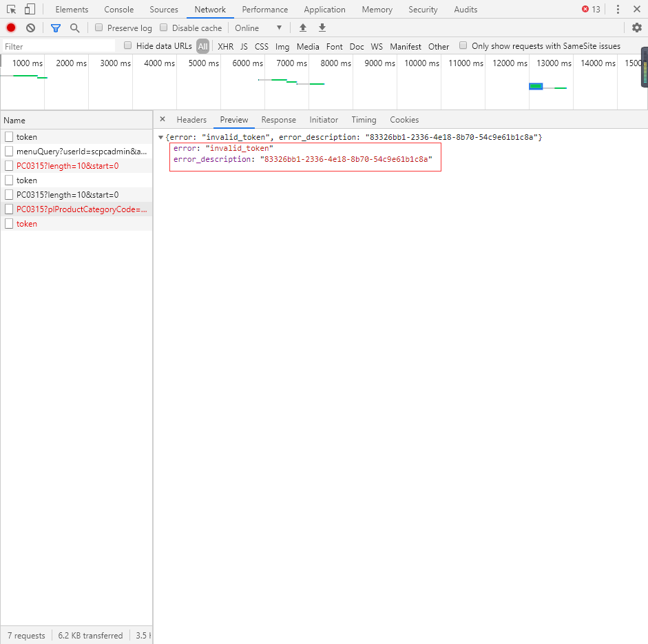Open the Online throttling dropdown
The width and height of the screenshot is (648, 644).
[258, 28]
